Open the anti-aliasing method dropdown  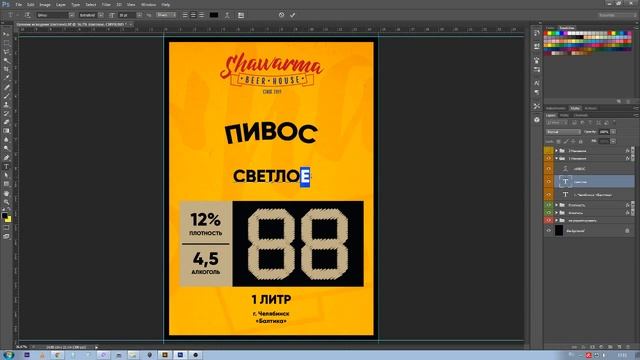click(x=166, y=15)
